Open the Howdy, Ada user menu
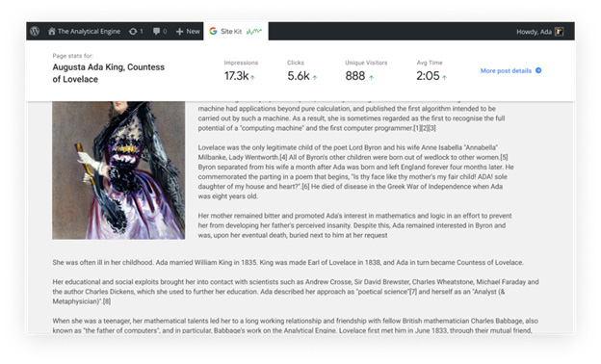This screenshot has width=601, height=364. click(539, 32)
